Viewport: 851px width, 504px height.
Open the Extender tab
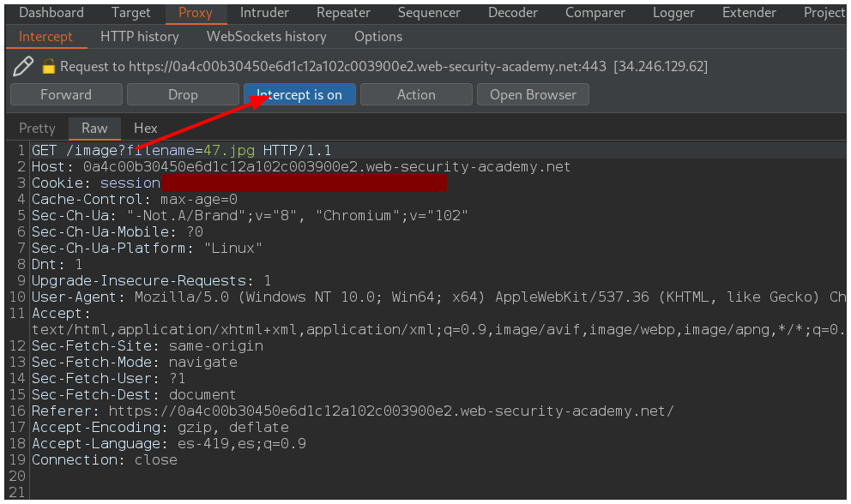pyautogui.click(x=749, y=12)
